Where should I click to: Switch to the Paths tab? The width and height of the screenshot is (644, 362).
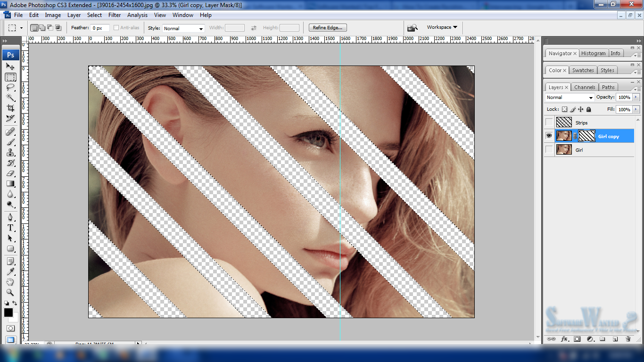coord(608,87)
